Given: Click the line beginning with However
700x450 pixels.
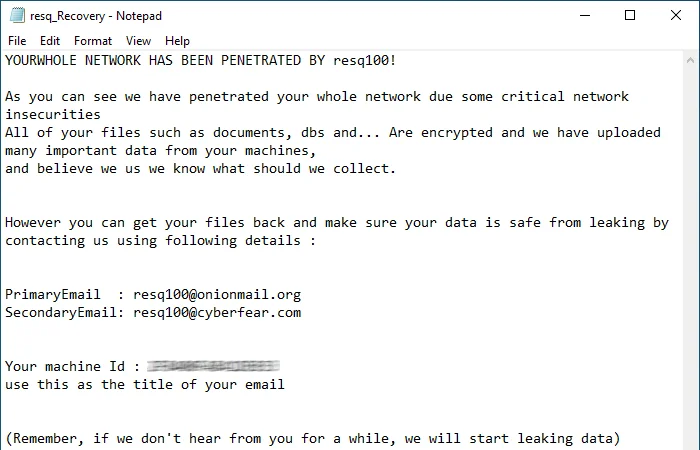Looking at the screenshot, I should tap(336, 223).
